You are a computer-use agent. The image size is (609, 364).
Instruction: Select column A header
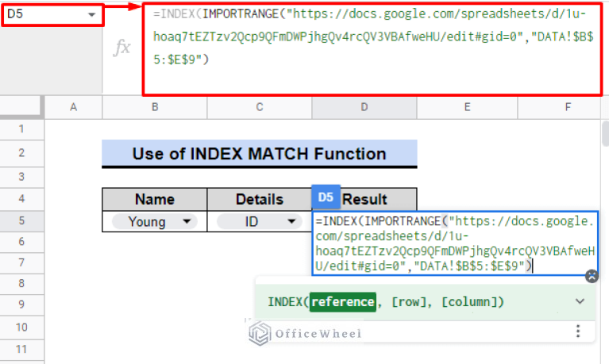tap(73, 108)
